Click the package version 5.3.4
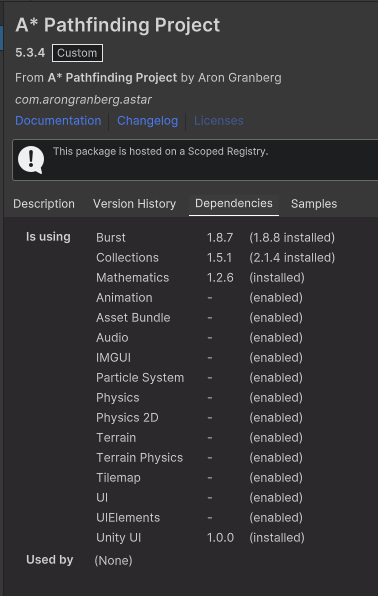Screen dimensions: 378x596 click(x=30, y=52)
